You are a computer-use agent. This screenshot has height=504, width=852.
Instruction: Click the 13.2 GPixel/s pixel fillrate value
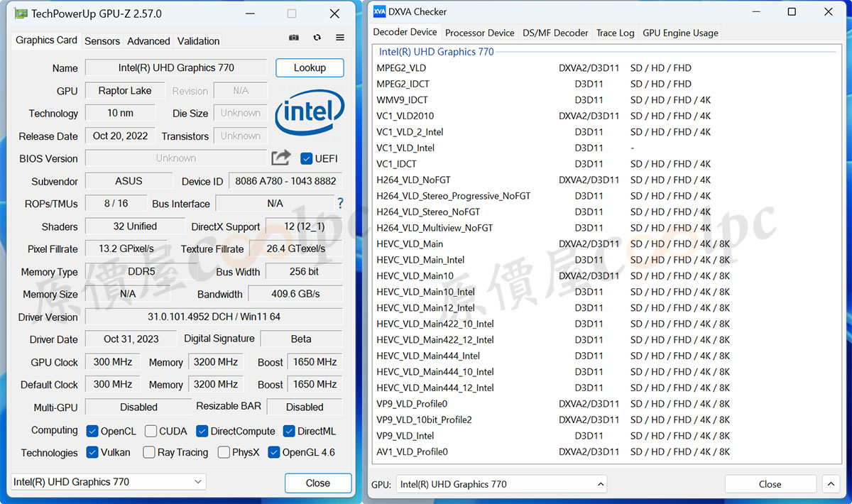click(126, 248)
